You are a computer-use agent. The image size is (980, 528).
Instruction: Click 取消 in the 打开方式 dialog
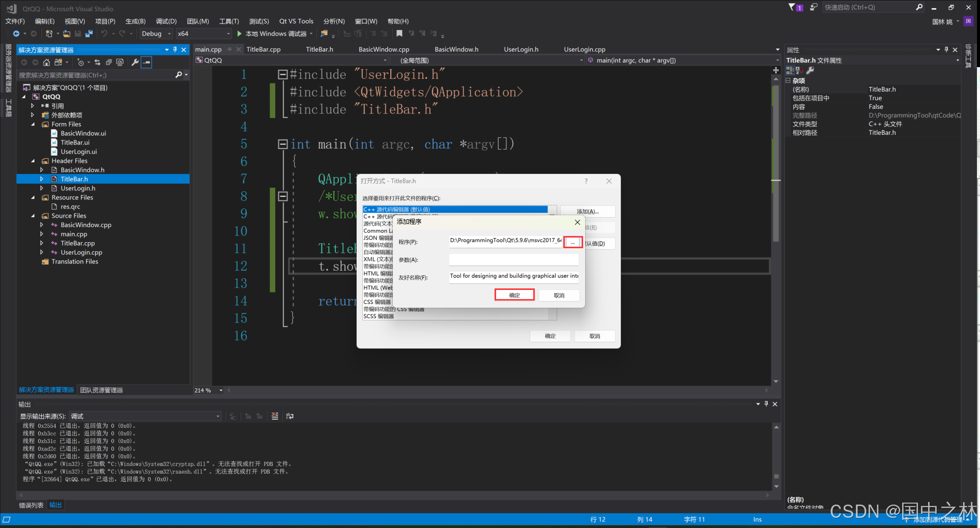coord(595,336)
